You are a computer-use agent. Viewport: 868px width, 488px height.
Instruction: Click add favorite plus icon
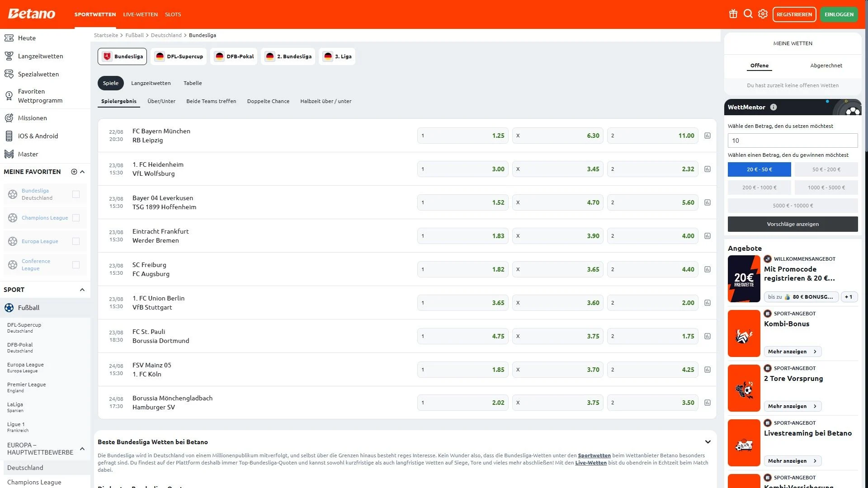74,172
